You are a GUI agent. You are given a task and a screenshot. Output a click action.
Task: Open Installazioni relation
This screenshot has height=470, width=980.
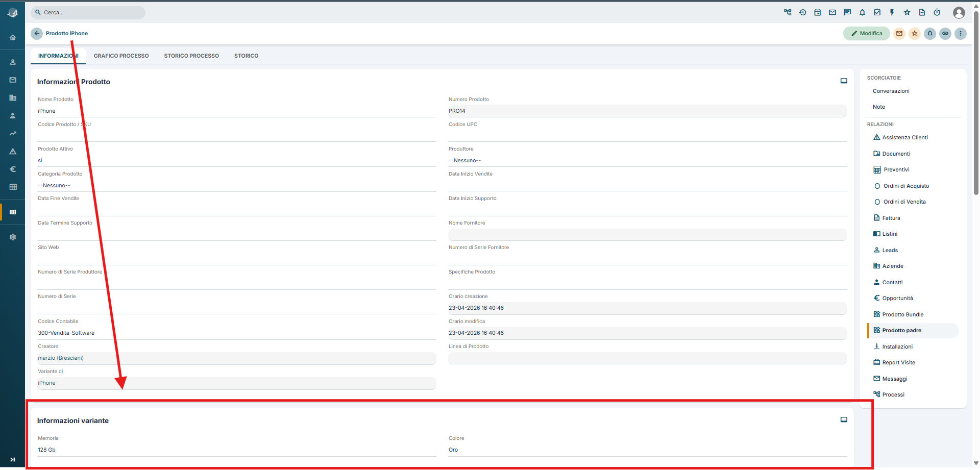tap(893, 347)
